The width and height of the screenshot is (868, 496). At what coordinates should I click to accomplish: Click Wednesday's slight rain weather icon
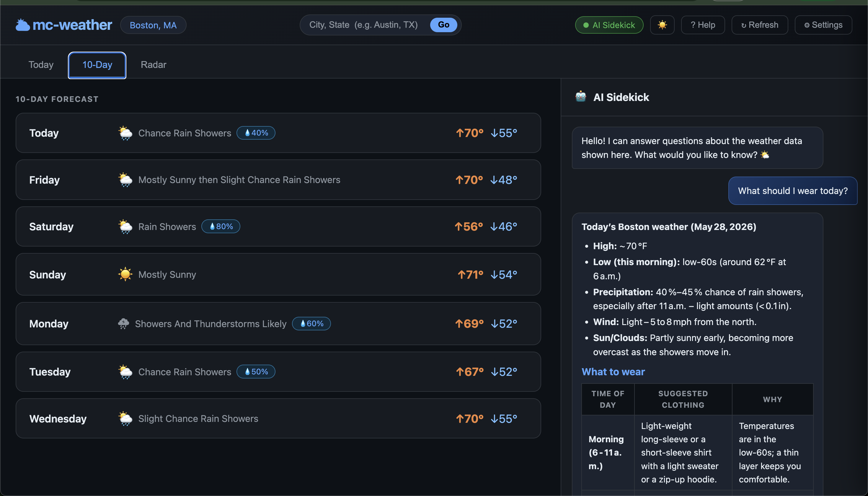(125, 418)
